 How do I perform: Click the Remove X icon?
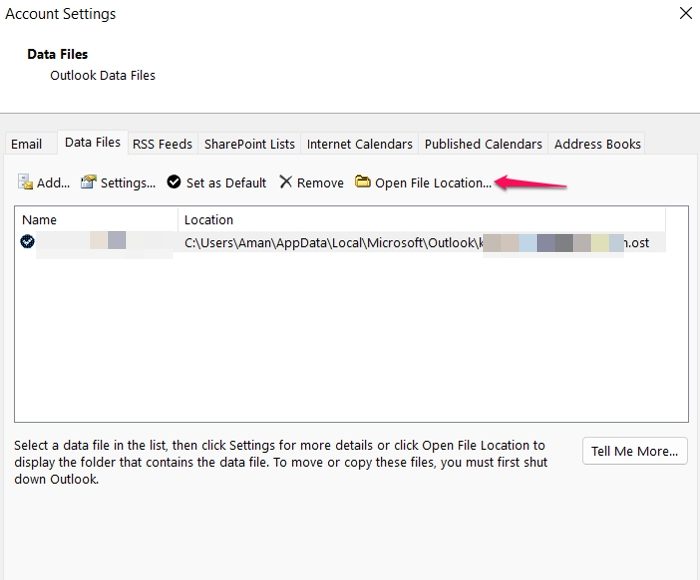pos(286,182)
